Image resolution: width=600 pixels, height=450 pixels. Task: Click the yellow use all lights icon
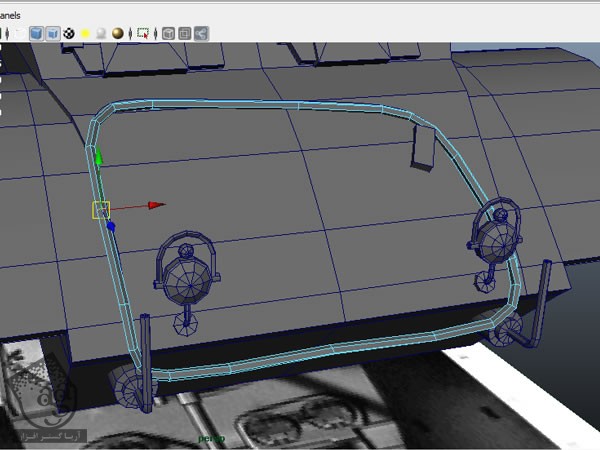click(x=85, y=33)
